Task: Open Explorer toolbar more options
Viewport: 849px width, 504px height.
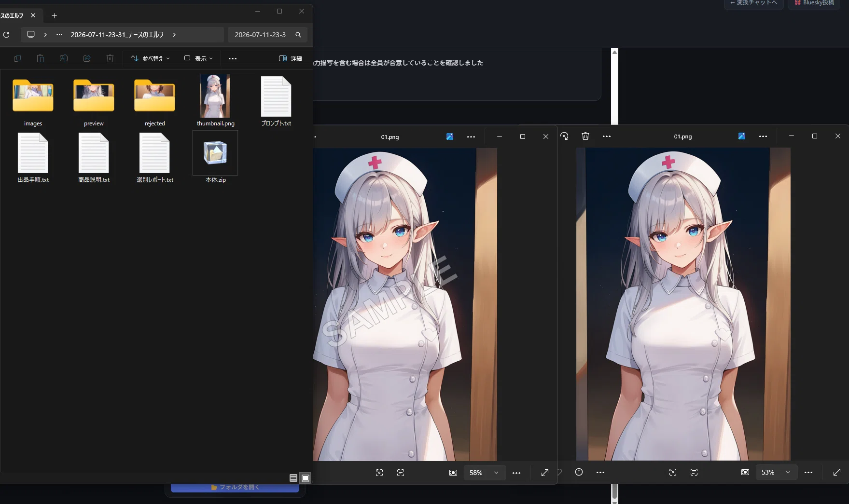Action: [233, 58]
